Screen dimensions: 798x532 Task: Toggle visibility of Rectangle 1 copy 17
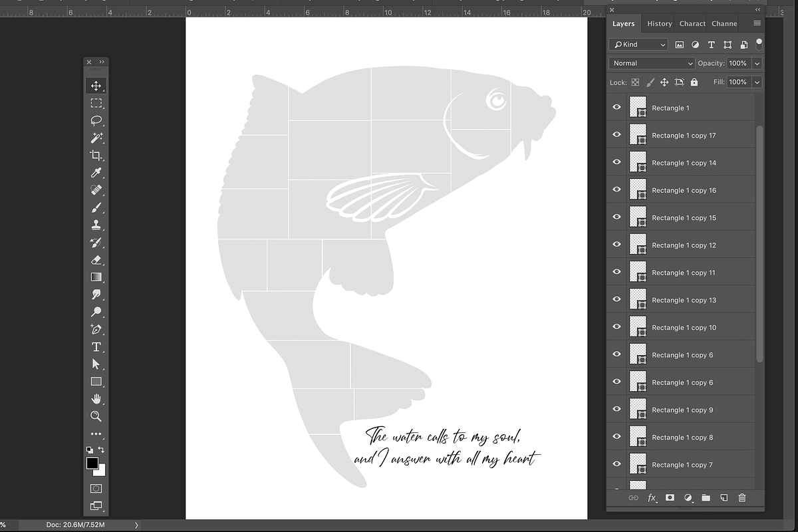click(x=616, y=135)
